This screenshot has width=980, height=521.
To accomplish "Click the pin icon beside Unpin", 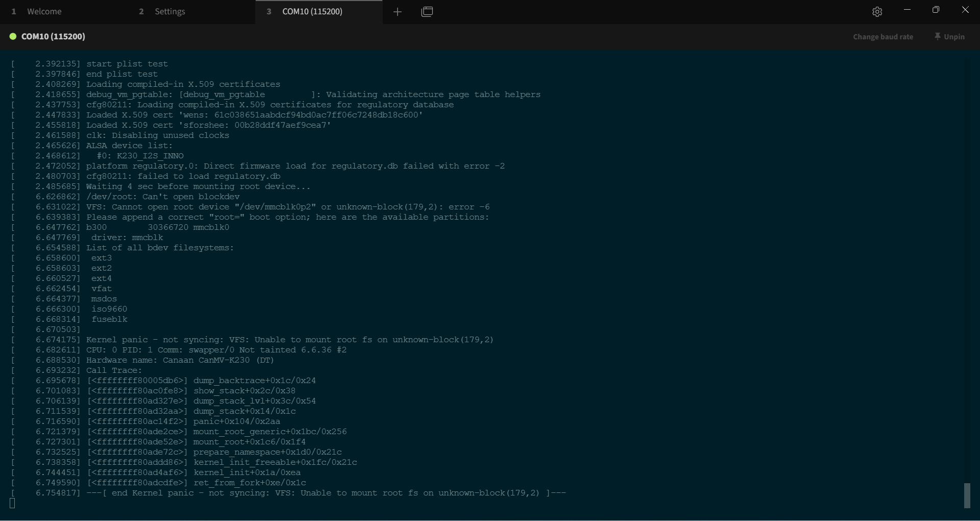I will coord(937,37).
